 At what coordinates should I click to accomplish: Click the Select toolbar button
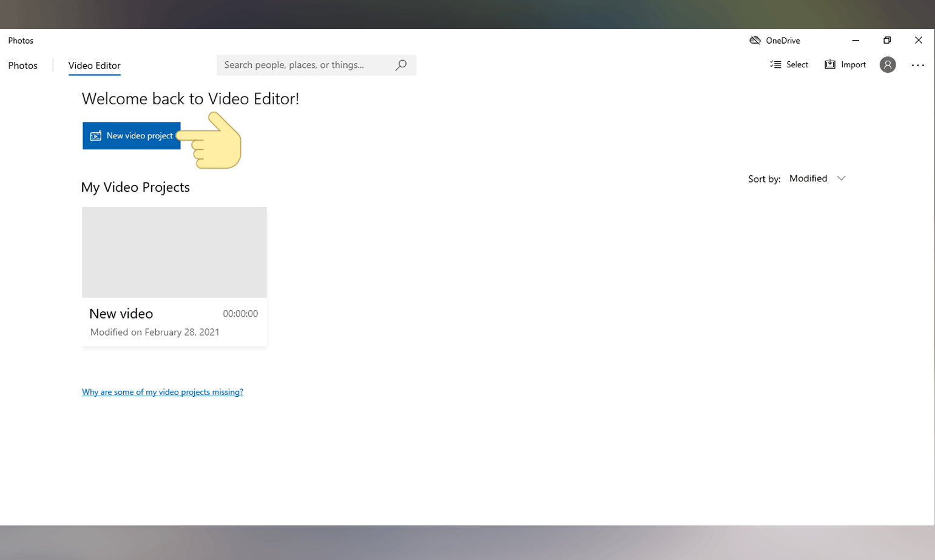pyautogui.click(x=789, y=65)
